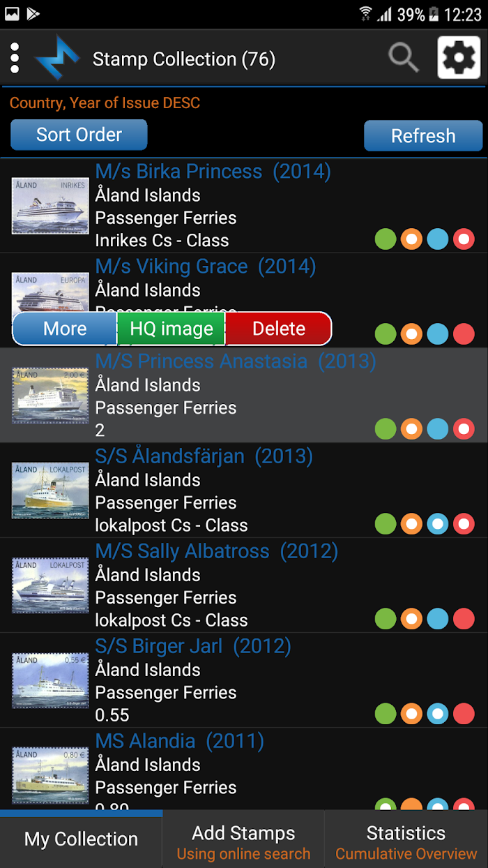Open settings via the gear icon
This screenshot has height=868, width=488.
(x=459, y=57)
